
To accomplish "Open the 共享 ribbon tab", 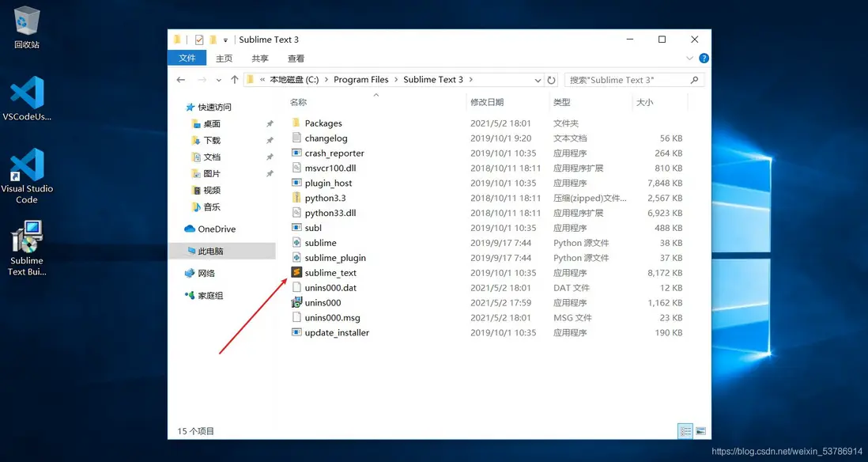I will click(260, 59).
